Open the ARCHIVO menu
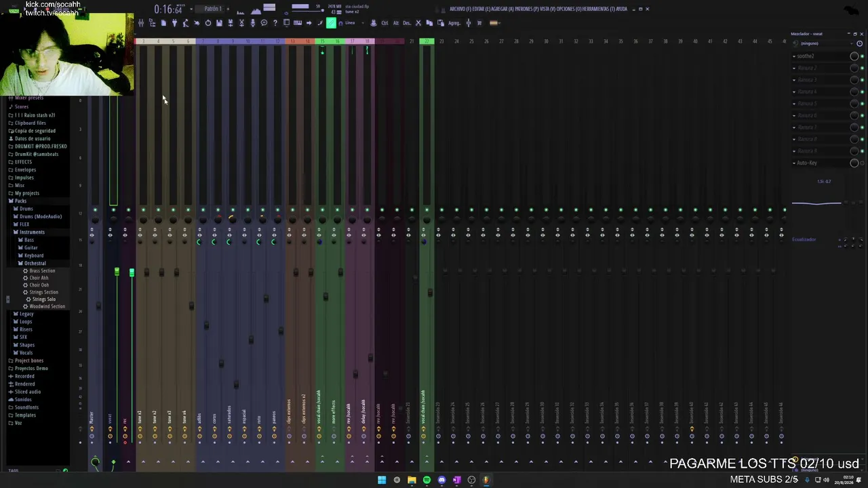 460,9
